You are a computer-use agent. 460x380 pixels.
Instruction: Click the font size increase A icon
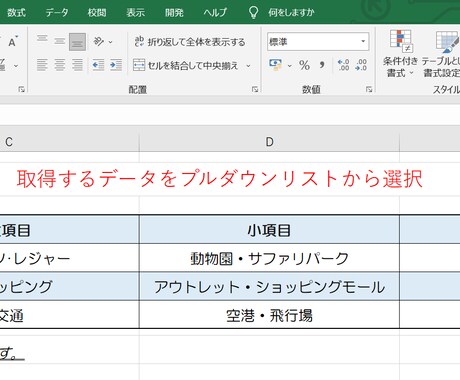click(13, 42)
